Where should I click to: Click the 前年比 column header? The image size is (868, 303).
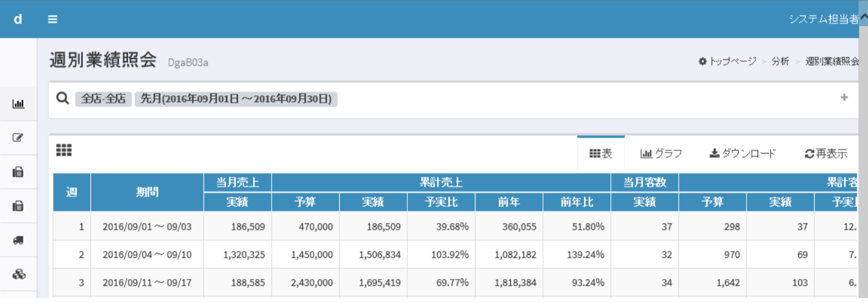pyautogui.click(x=577, y=202)
